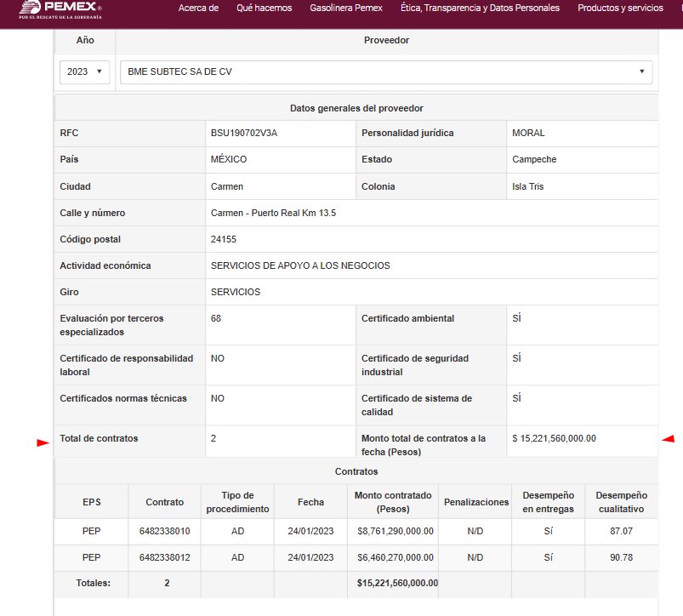
Task: Click the Monto contratado (Pesos) column header
Action: 393,502
